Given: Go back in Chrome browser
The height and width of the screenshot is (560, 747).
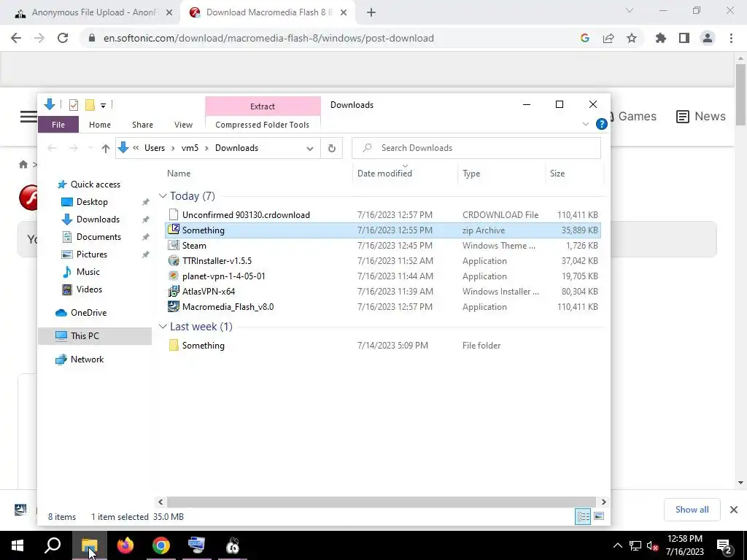Looking at the screenshot, I should (16, 38).
